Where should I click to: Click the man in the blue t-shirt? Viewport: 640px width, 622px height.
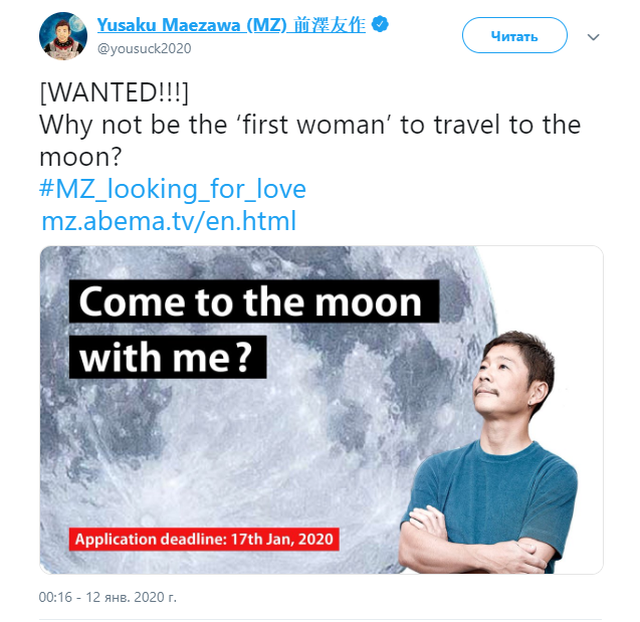click(x=489, y=453)
